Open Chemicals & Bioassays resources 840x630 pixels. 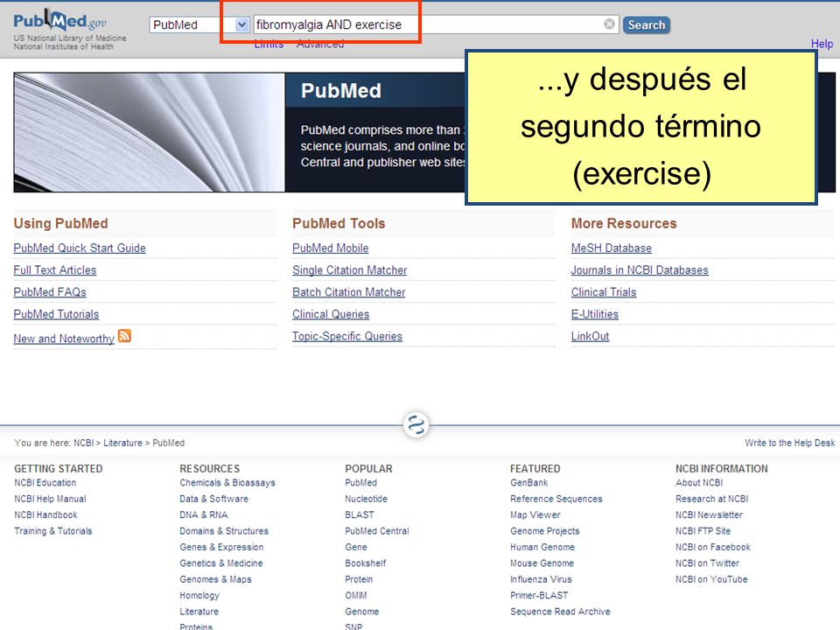[x=227, y=483]
